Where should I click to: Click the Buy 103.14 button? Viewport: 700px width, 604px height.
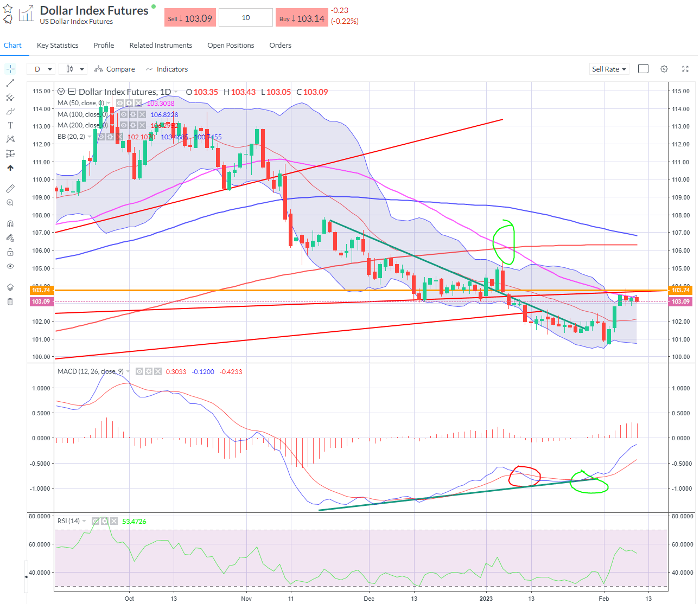pyautogui.click(x=302, y=18)
